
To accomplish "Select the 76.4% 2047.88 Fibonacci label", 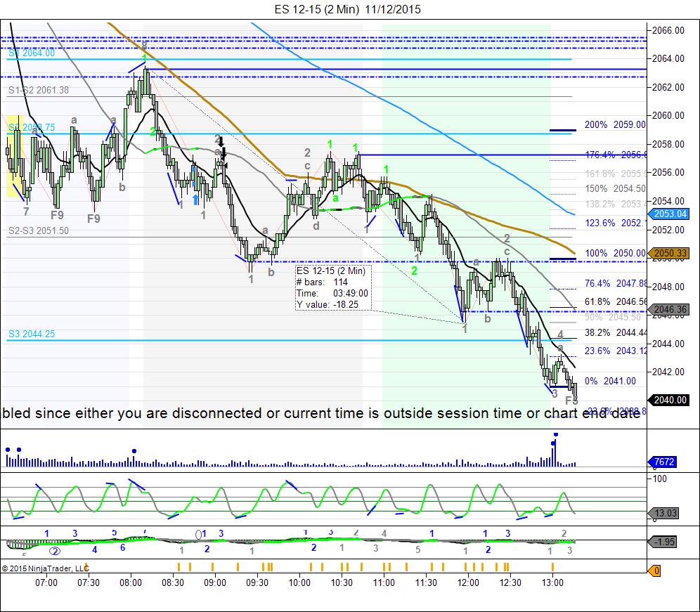I will click(616, 283).
